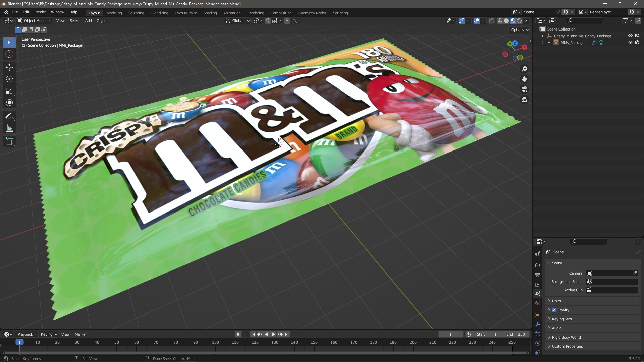Switch to the Shading workspace tab
The height and width of the screenshot is (362, 644).
(x=210, y=13)
